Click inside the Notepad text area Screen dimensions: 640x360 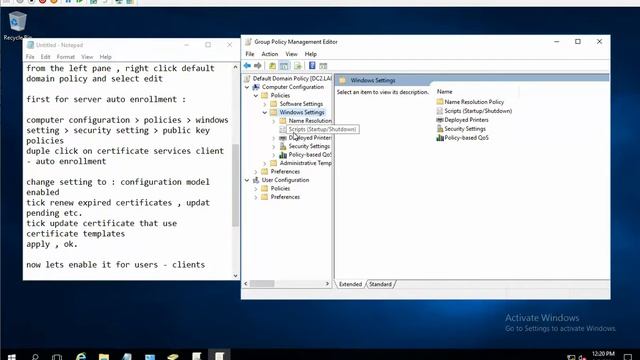click(128, 171)
